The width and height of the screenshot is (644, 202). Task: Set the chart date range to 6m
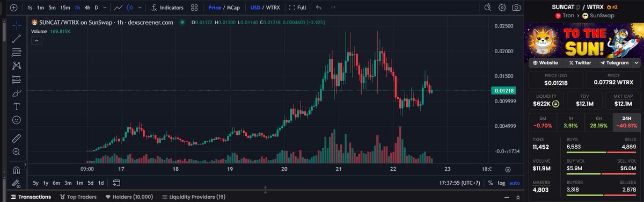pos(56,183)
